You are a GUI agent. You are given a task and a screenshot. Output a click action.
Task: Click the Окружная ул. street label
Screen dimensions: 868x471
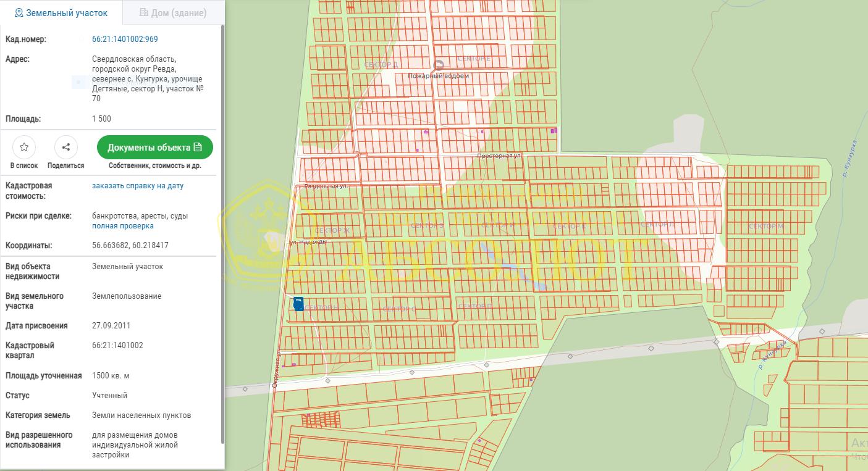click(276, 370)
